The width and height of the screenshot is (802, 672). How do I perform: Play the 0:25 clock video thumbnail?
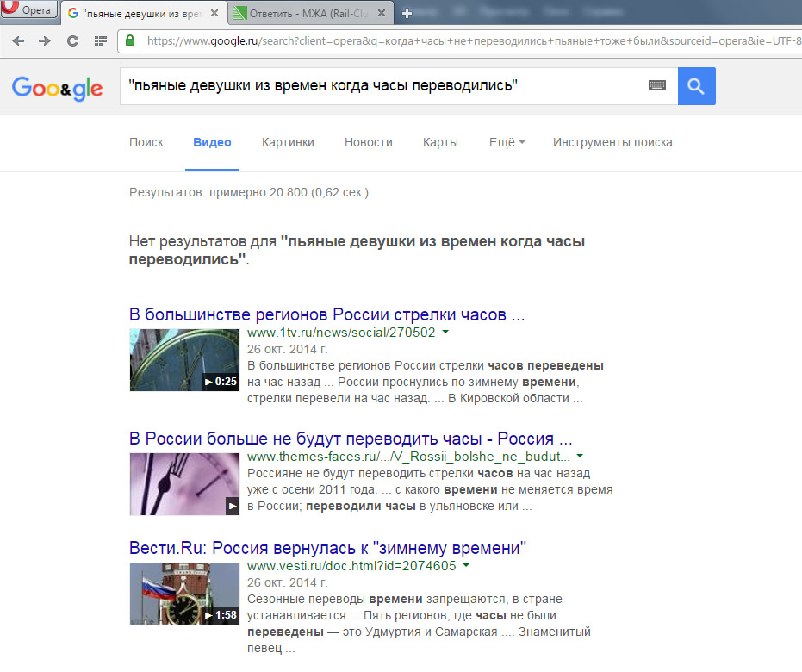point(184,359)
